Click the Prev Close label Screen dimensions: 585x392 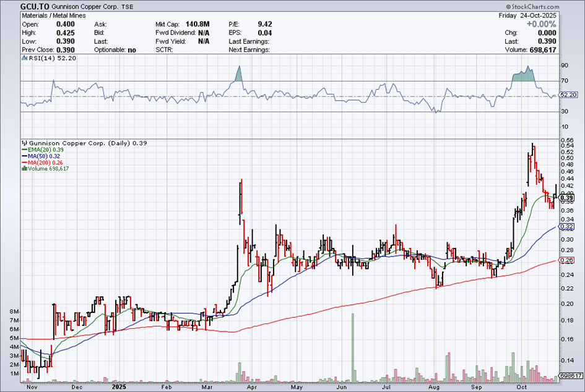(38, 50)
